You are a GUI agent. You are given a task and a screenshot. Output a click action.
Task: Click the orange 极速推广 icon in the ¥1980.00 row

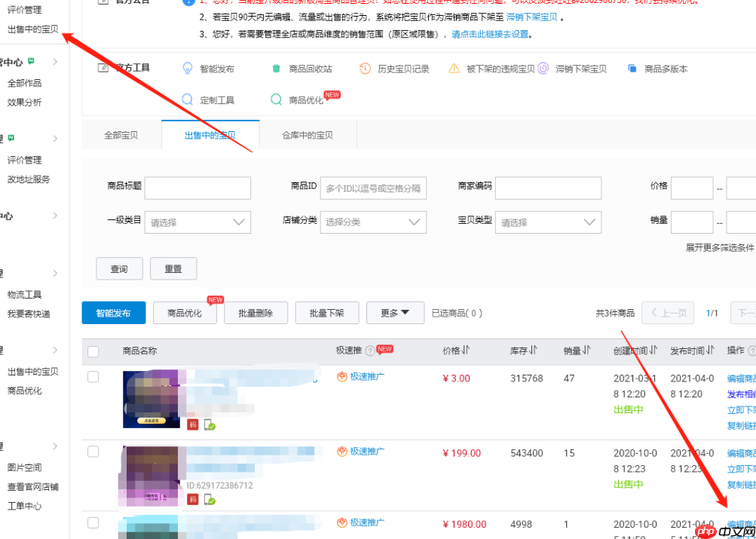(342, 522)
